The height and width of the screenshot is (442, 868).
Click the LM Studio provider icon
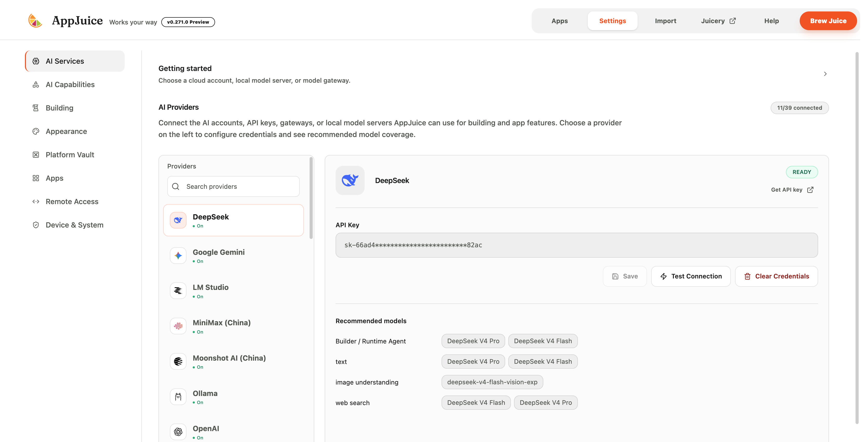pyautogui.click(x=178, y=290)
